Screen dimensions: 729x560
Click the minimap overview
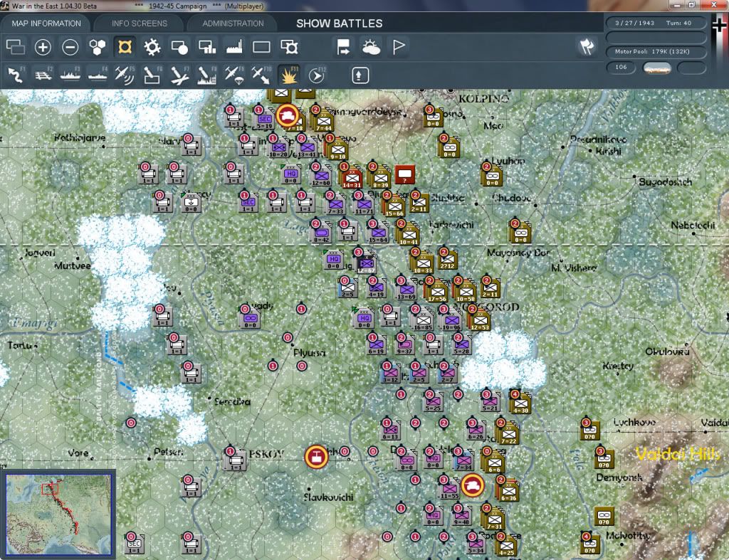pos(58,514)
